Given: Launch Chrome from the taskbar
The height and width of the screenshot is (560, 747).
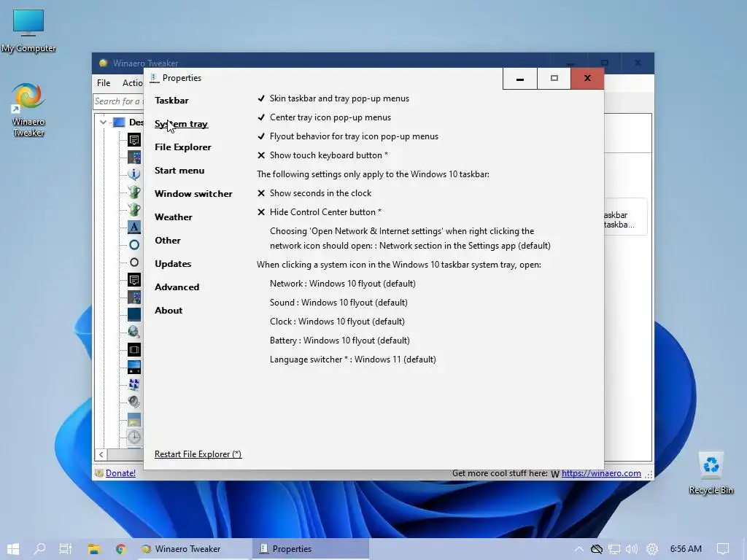Looking at the screenshot, I should click(121, 549).
